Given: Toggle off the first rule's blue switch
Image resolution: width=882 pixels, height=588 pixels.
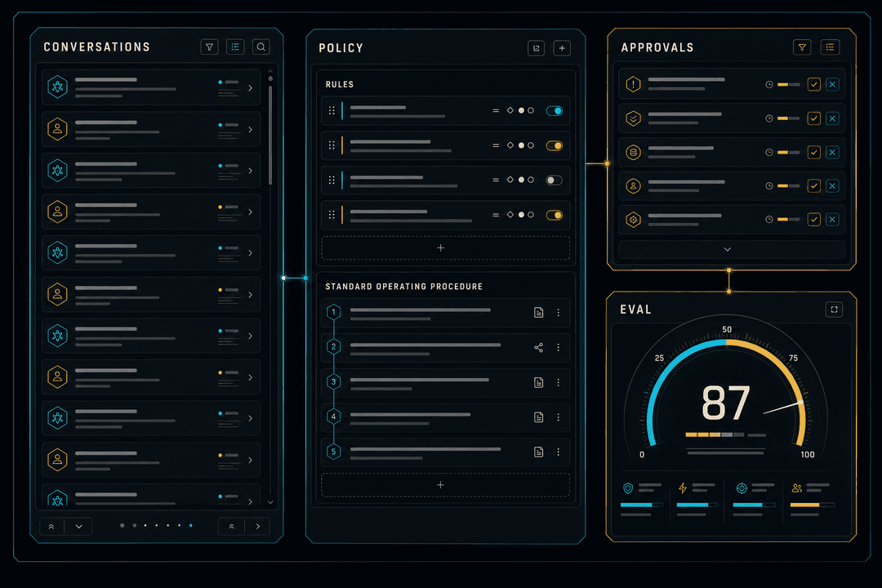Looking at the screenshot, I should coord(554,111).
